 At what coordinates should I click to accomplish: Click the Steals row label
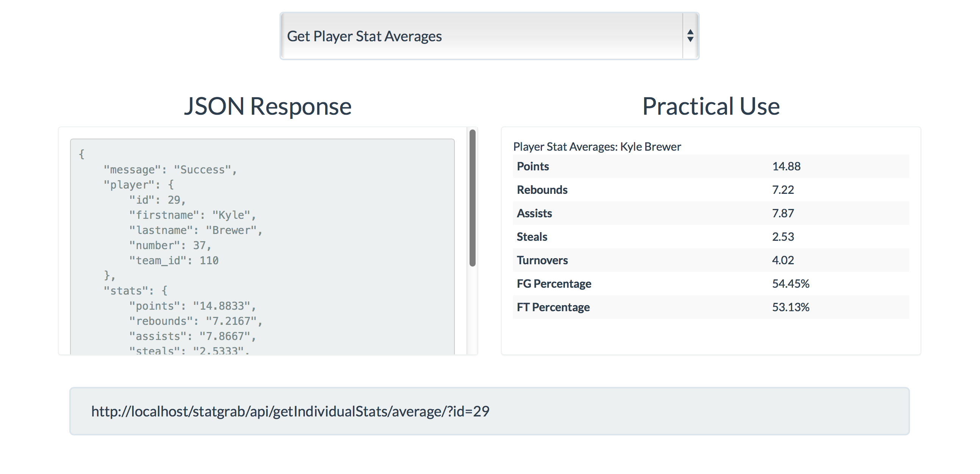click(x=532, y=237)
